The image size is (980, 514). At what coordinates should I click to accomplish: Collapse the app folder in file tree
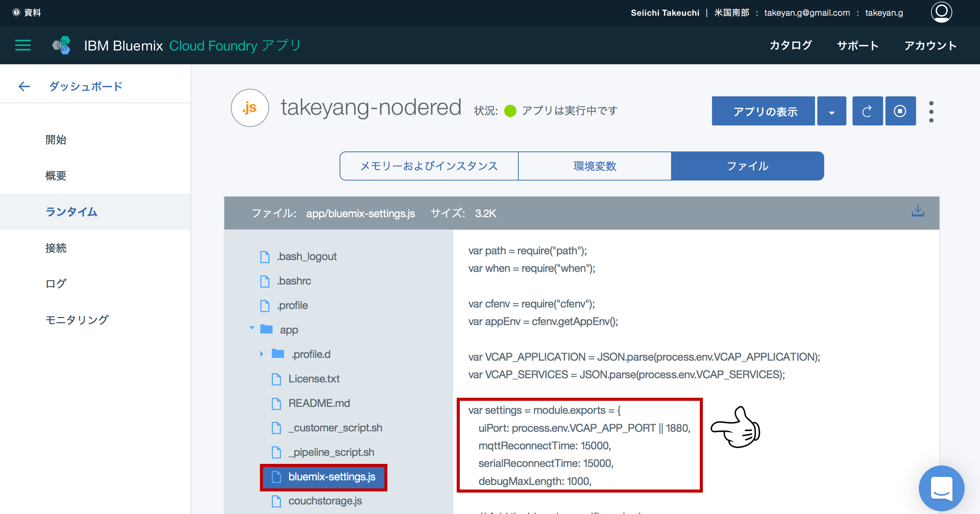tap(252, 328)
